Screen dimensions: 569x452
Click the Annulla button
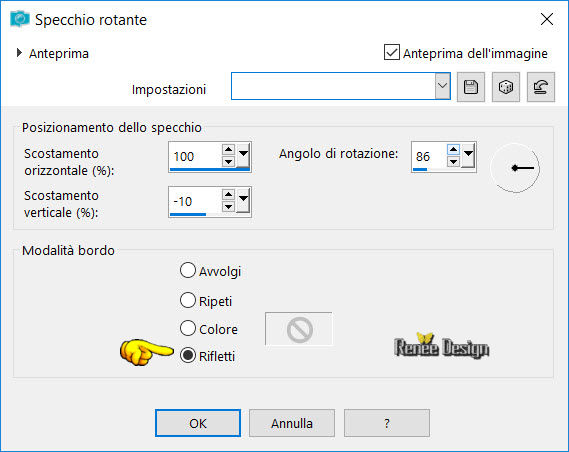pos(292,423)
